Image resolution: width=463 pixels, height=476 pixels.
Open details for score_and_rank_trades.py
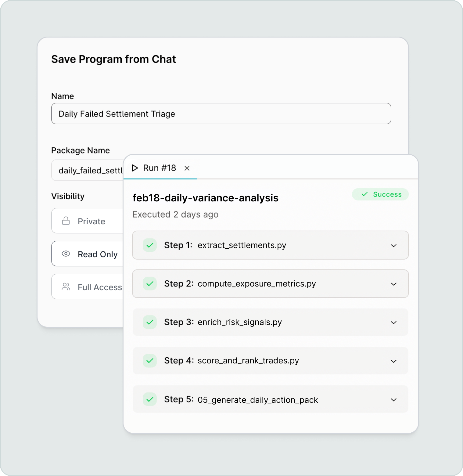(x=393, y=361)
